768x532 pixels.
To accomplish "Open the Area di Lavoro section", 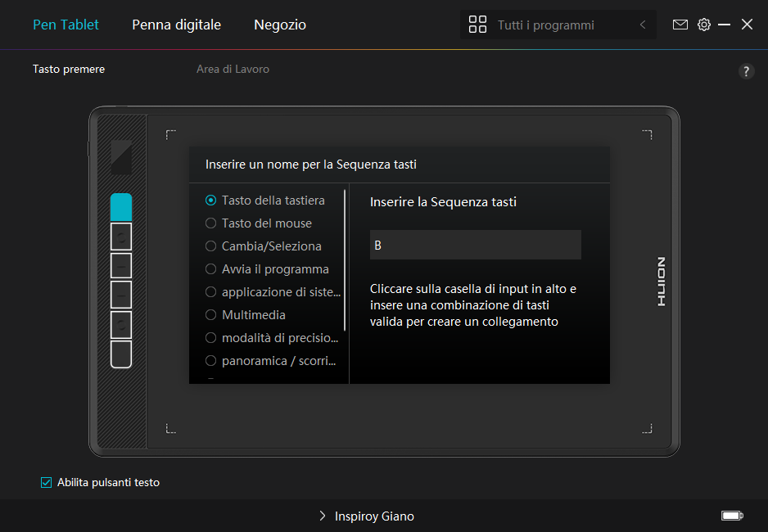I will 233,70.
